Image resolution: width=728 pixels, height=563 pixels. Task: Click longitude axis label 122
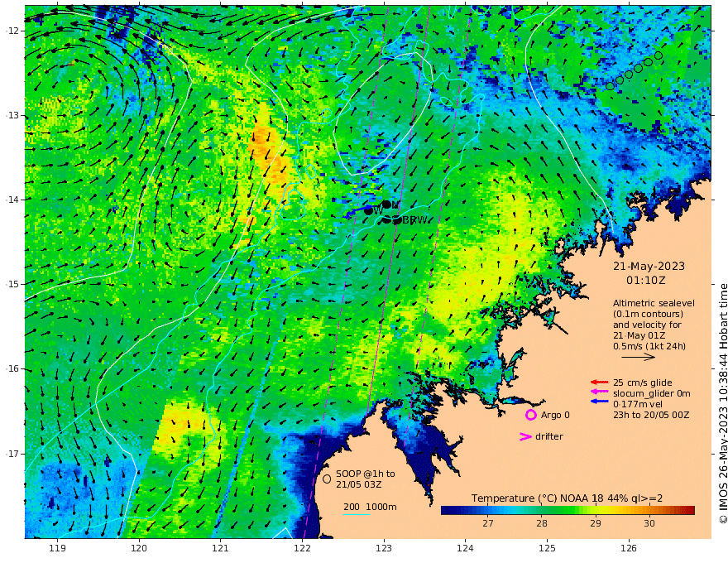[302, 548]
